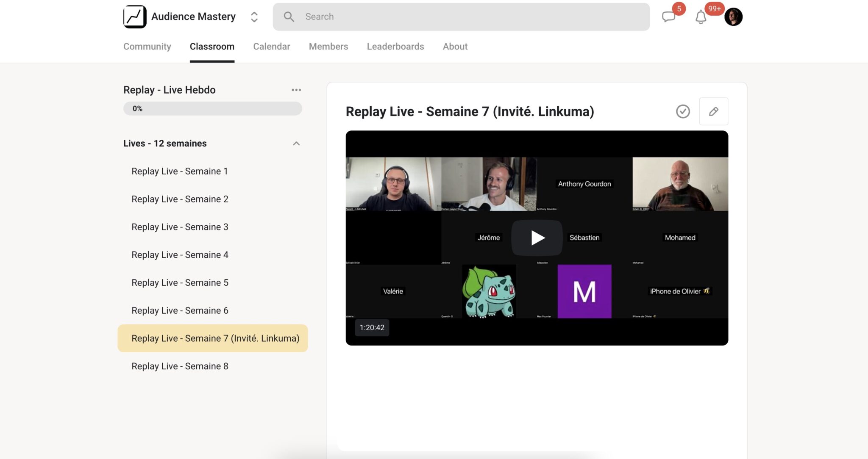868x459 pixels.
Task: Select Replay Live - Semaine 7 (Invité. Linkuma)
Action: click(213, 338)
